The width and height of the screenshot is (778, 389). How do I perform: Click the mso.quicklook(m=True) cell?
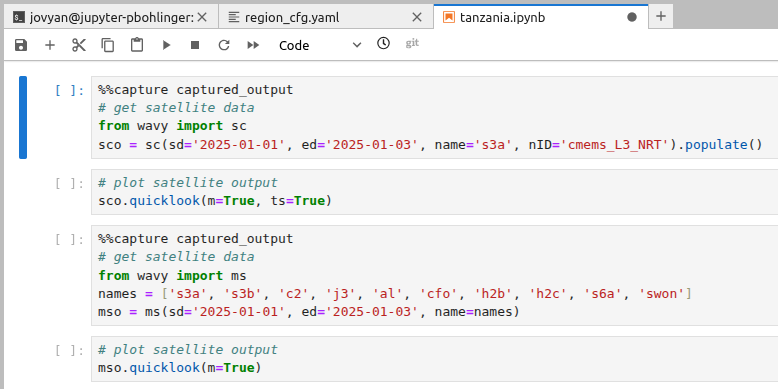coord(434,359)
